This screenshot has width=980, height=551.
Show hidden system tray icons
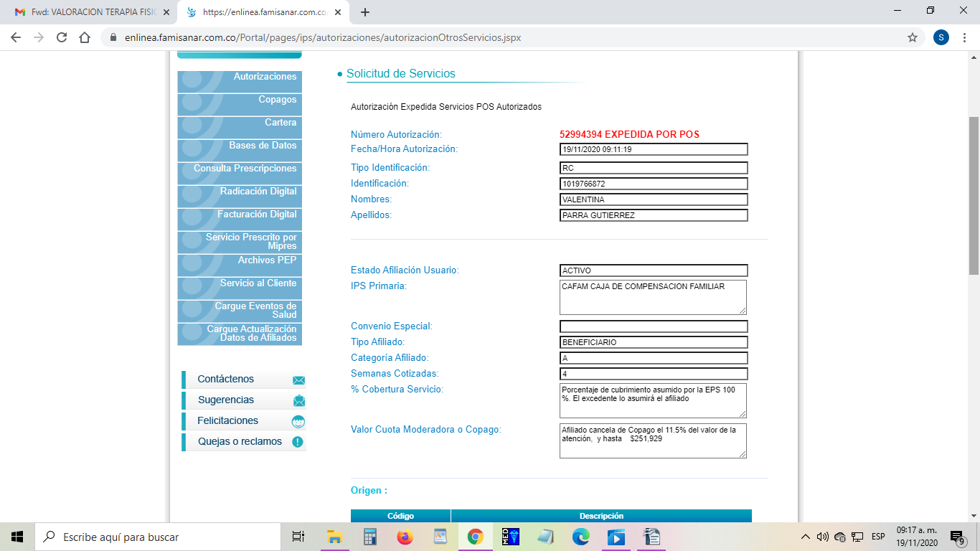805,537
